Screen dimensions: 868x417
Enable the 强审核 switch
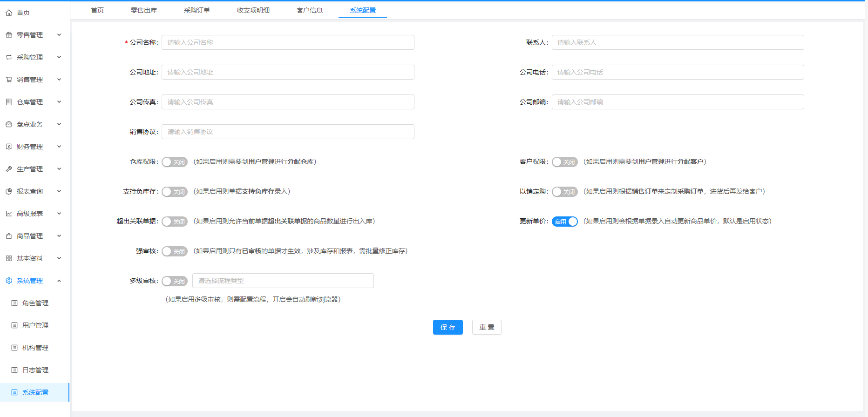(x=175, y=251)
